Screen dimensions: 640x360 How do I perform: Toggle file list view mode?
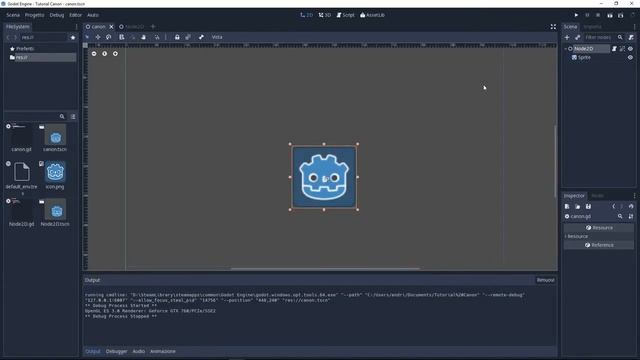73,117
